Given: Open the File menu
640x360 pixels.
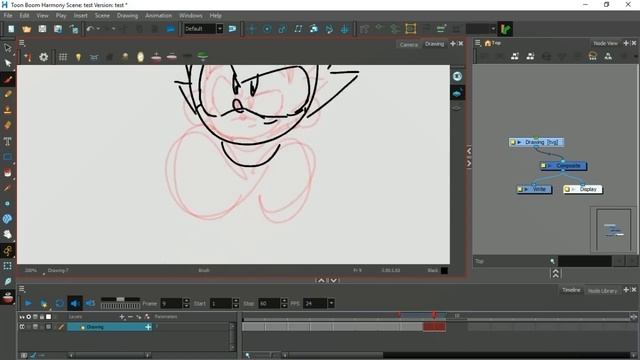Looking at the screenshot, I should coord(8,16).
